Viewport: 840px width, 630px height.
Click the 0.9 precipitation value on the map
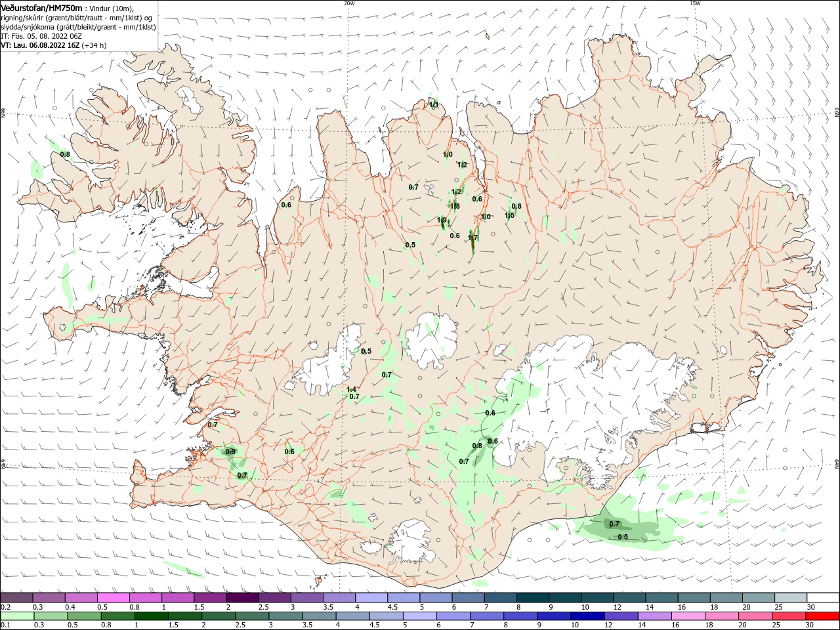click(230, 451)
